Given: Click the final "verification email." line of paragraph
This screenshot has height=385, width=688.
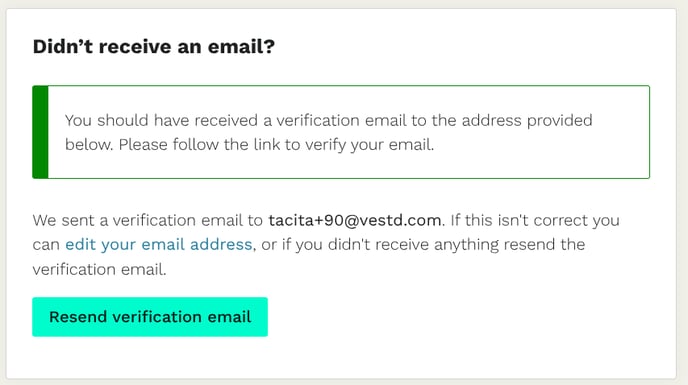Looking at the screenshot, I should (100, 269).
